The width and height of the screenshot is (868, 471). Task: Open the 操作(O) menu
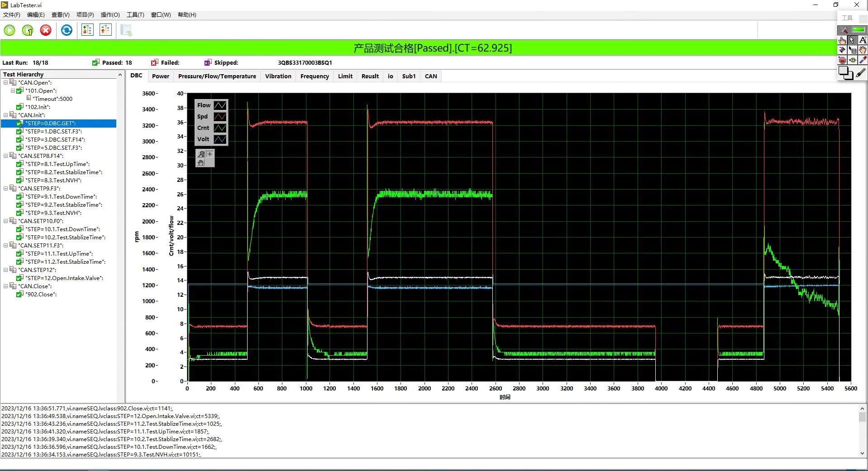[x=110, y=15]
